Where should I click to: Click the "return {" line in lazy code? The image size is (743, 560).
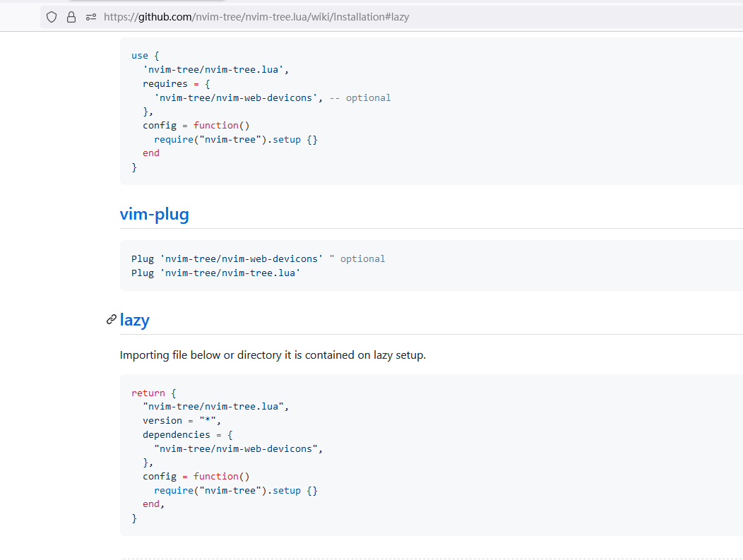tap(153, 393)
